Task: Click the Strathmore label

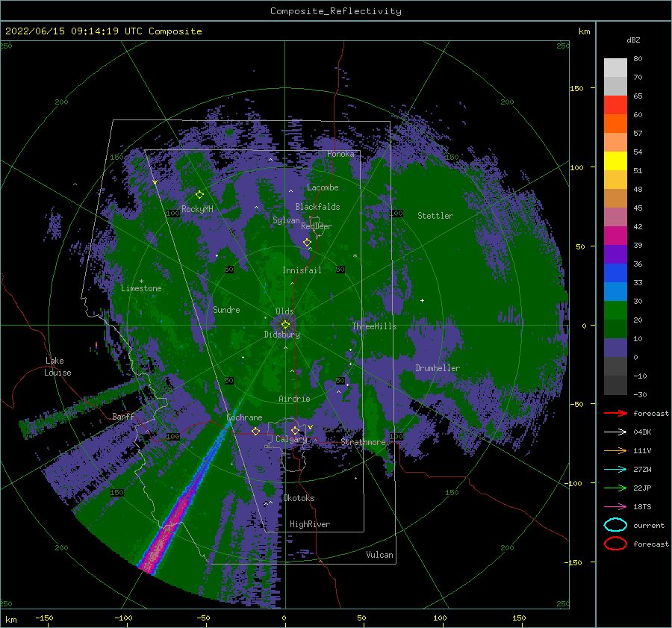Action: pos(363,442)
